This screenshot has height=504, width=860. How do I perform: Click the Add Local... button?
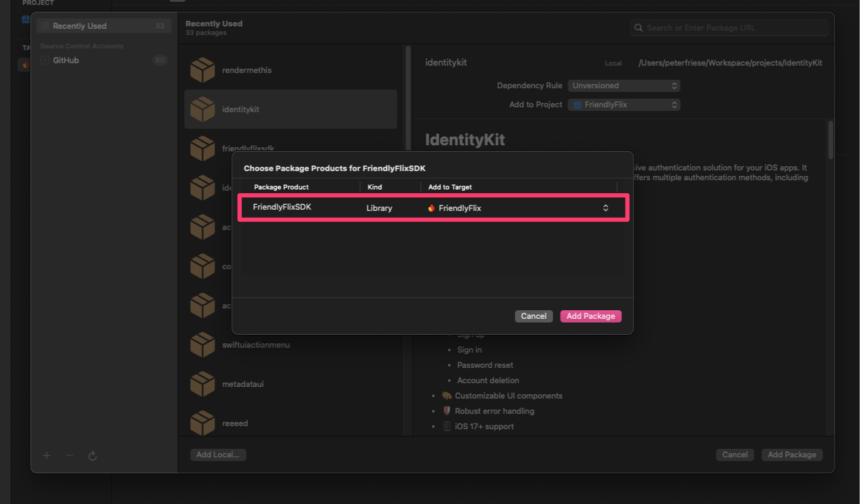coord(218,455)
